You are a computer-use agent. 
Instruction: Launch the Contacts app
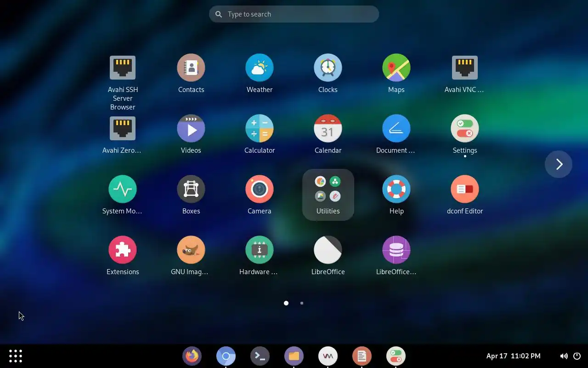(x=191, y=68)
